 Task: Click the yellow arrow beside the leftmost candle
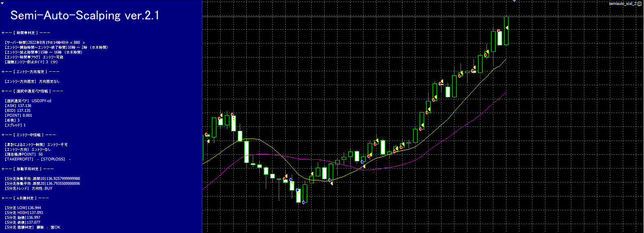[x=208, y=141]
